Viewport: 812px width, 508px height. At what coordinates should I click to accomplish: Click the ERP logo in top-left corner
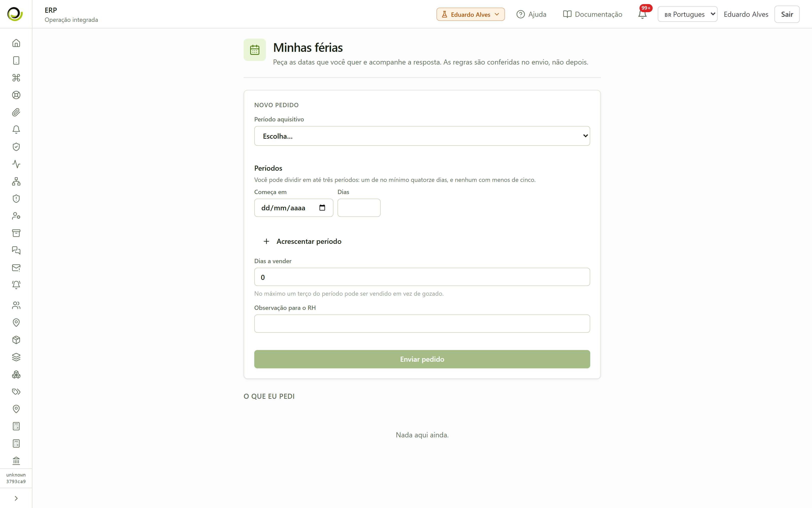coord(15,14)
